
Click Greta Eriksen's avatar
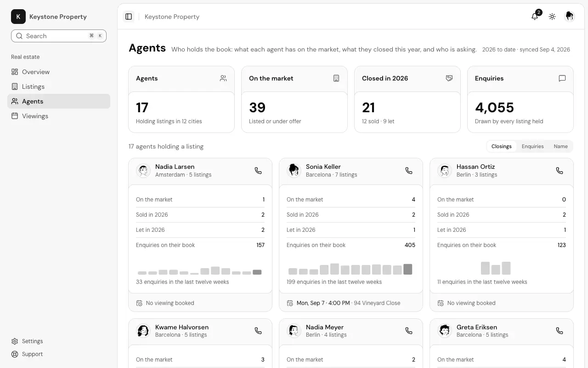[x=445, y=331]
